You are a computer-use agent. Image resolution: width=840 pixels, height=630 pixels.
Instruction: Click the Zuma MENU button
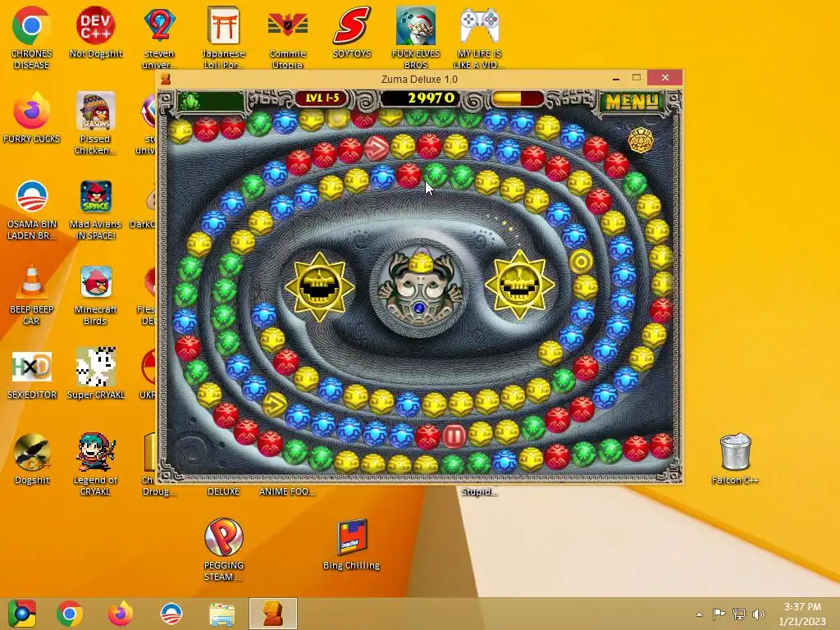631,101
